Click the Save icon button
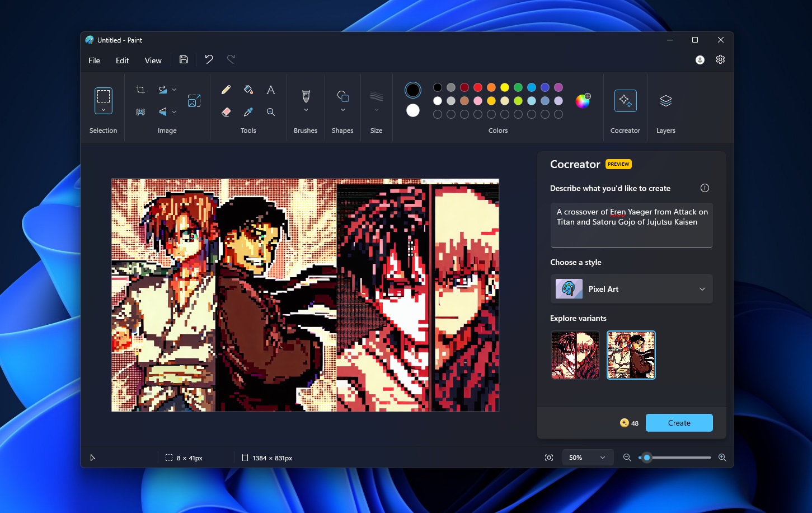 tap(184, 60)
